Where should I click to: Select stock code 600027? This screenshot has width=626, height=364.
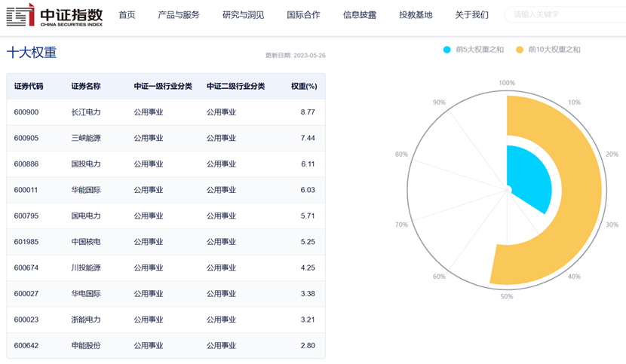click(x=26, y=294)
